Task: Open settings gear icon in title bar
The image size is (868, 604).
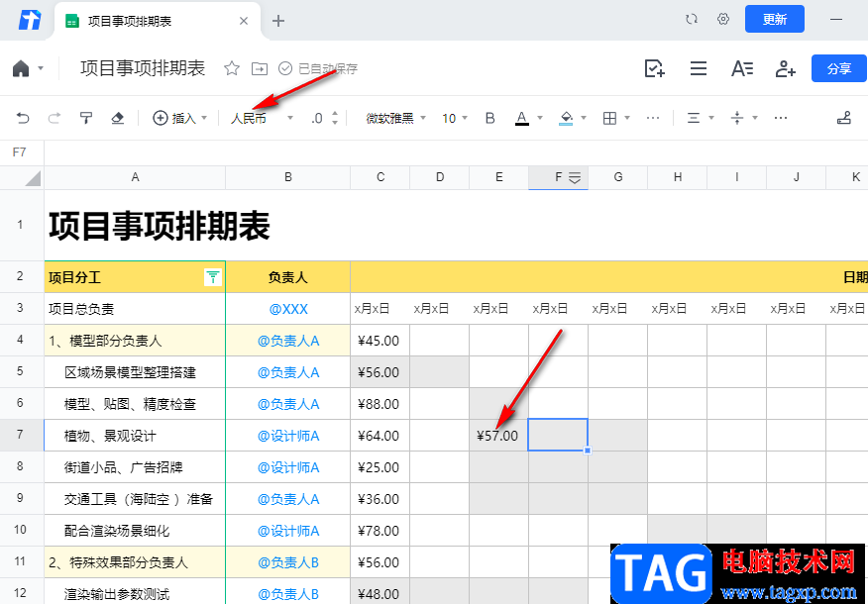Action: point(723,20)
